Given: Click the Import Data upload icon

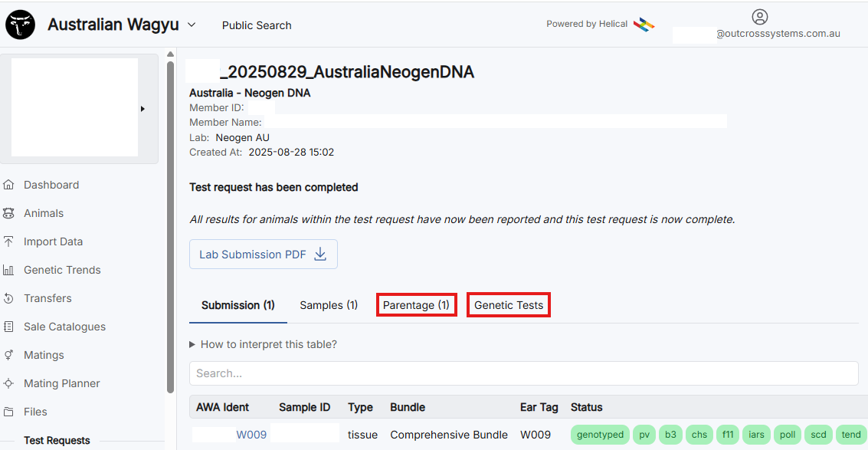Looking at the screenshot, I should (x=9, y=241).
